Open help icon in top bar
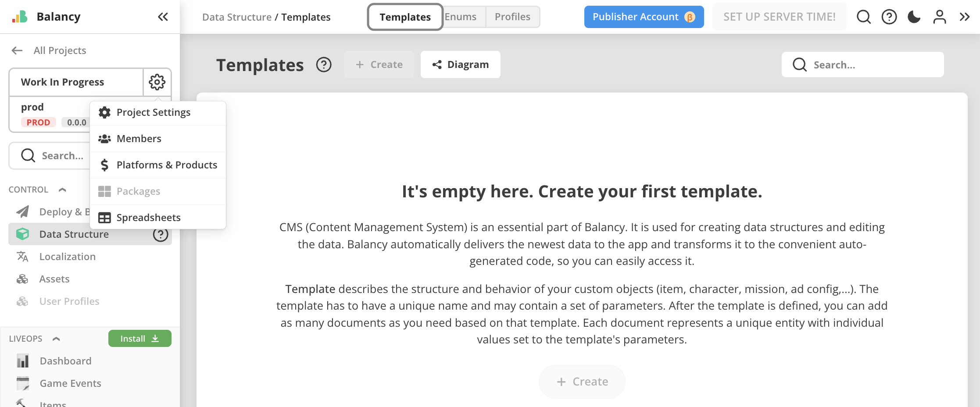 889,17
